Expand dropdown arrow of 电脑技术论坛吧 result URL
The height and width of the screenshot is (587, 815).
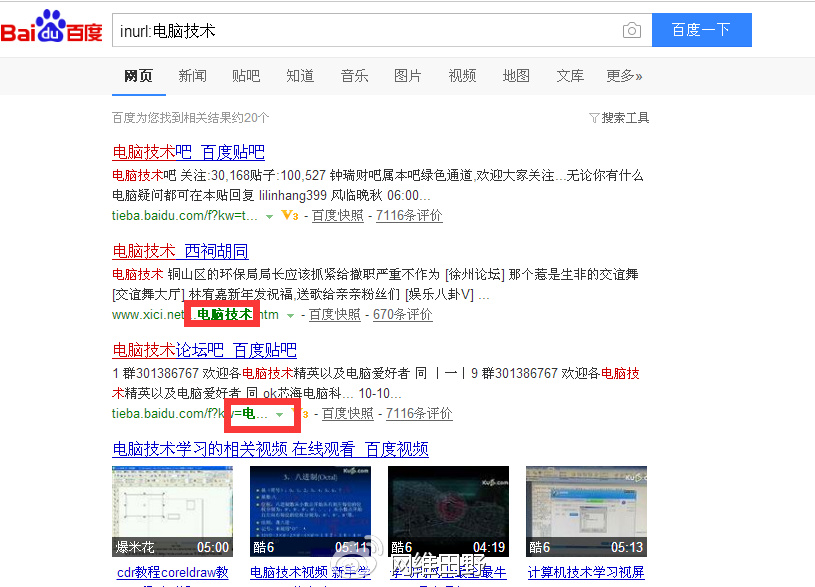[280, 414]
